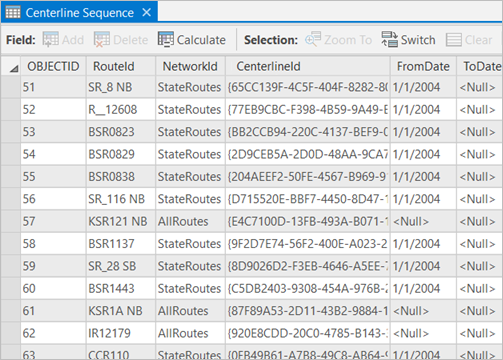This screenshot has height=360, width=503.
Task: Click the Switch selection icon
Action: pos(390,40)
